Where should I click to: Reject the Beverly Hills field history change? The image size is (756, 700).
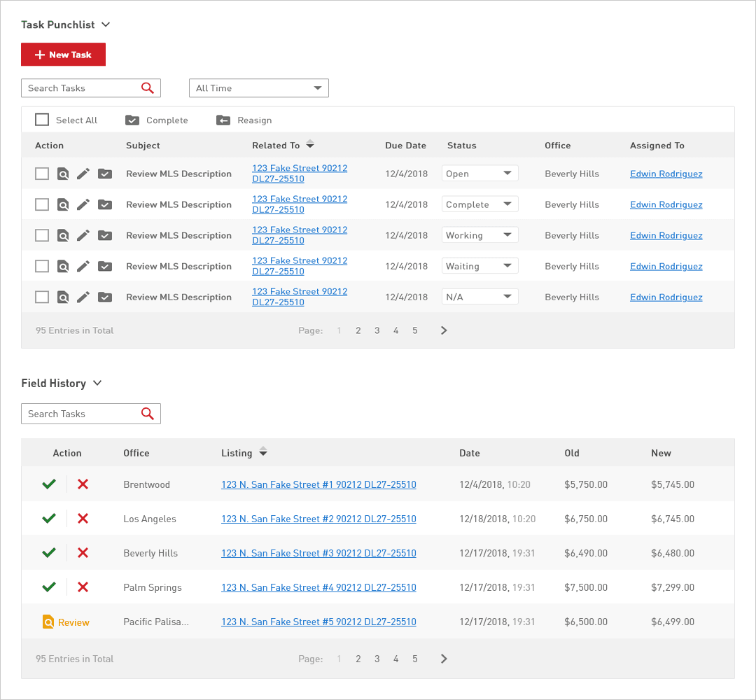83,552
